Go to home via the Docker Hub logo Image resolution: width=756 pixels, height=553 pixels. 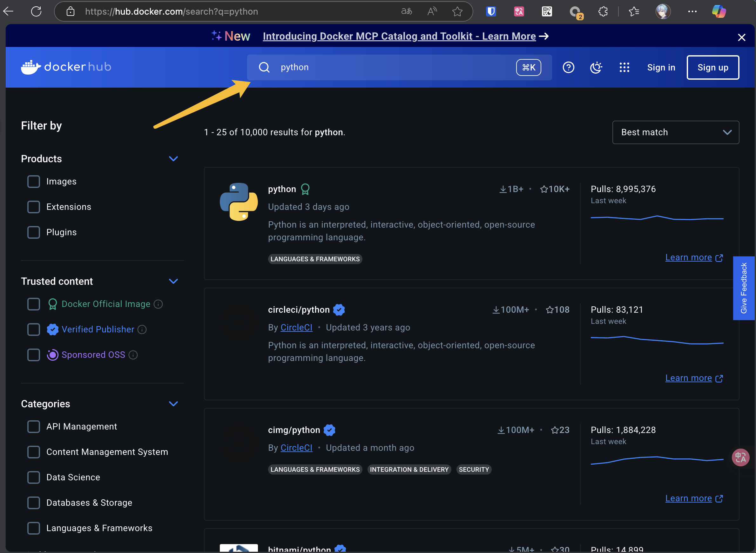pyautogui.click(x=66, y=67)
